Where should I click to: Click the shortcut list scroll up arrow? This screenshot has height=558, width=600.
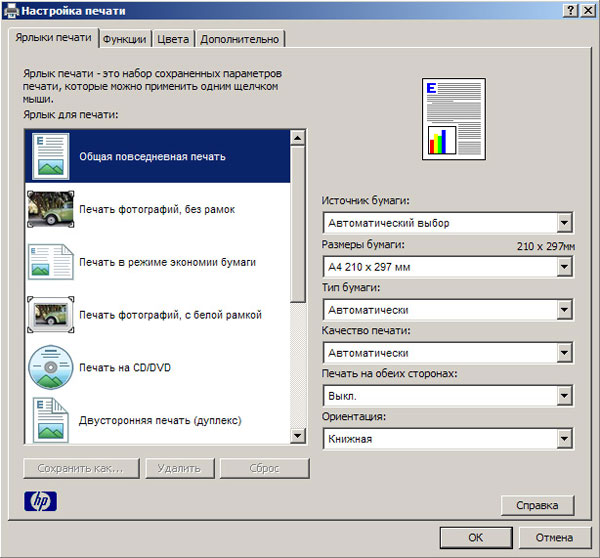point(298,137)
